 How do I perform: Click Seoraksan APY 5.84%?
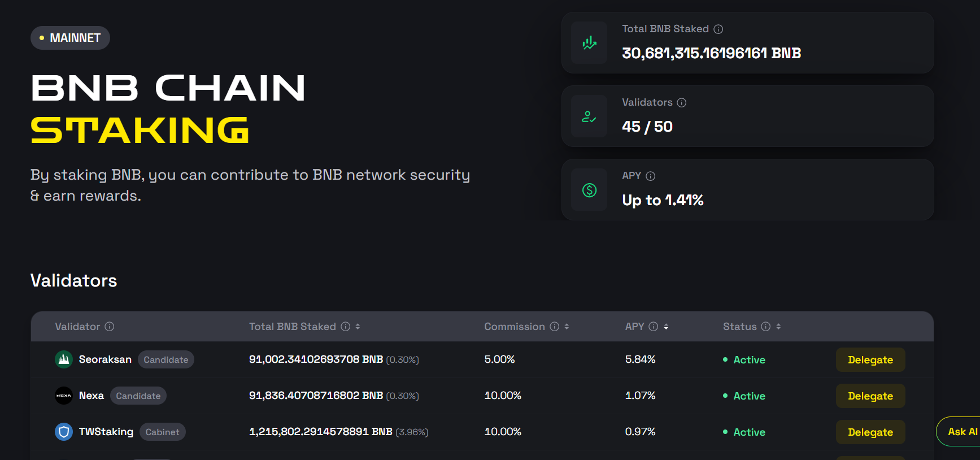640,359
